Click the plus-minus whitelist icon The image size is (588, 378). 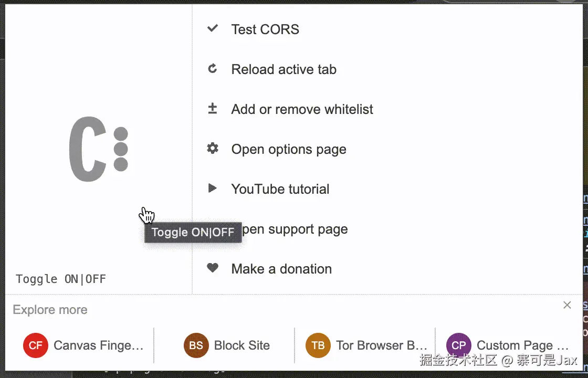pos(213,109)
